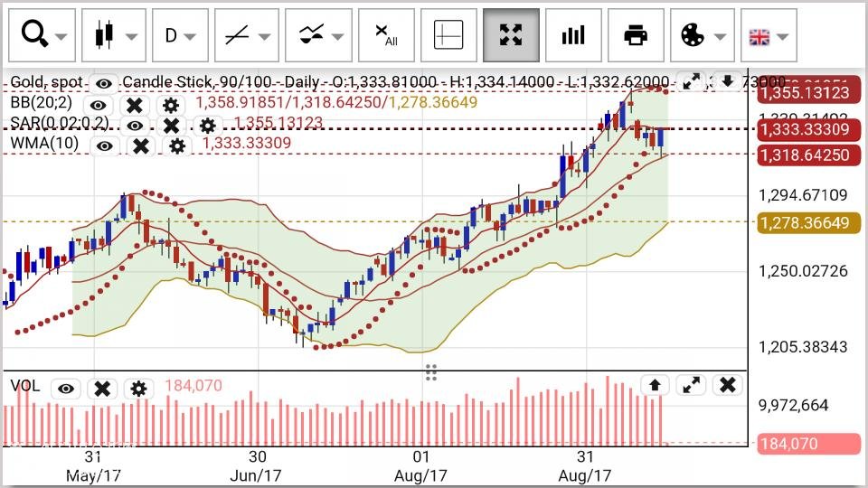
Task: Toggle visibility of BB(20;2) indicator
Action: point(98,105)
